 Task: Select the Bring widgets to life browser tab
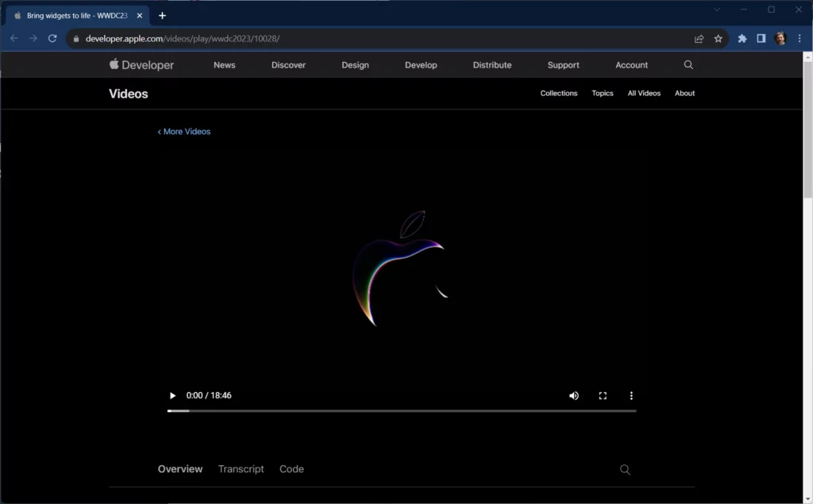78,16
